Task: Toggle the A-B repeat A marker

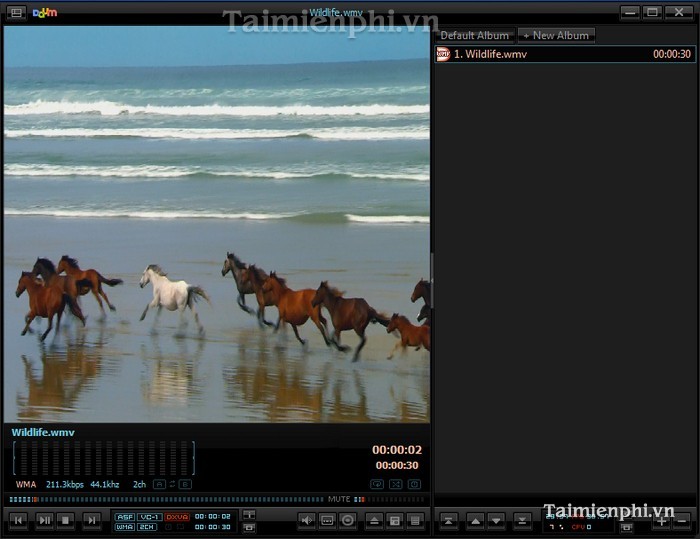Action: (159, 484)
